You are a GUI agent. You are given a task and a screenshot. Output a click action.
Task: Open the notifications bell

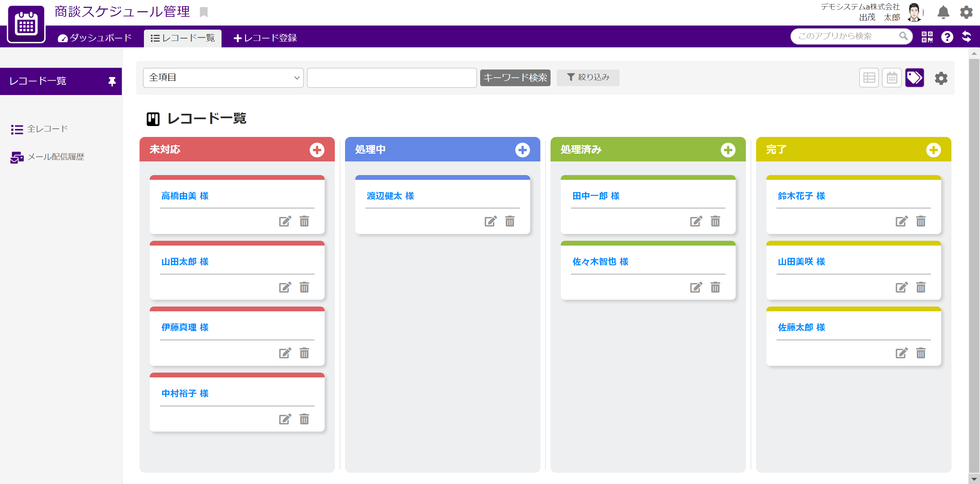click(x=943, y=12)
